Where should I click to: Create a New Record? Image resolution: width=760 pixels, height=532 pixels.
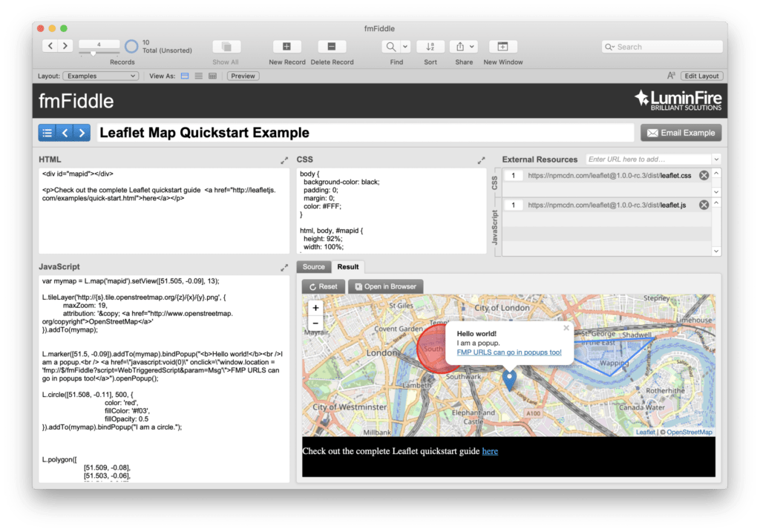point(286,47)
